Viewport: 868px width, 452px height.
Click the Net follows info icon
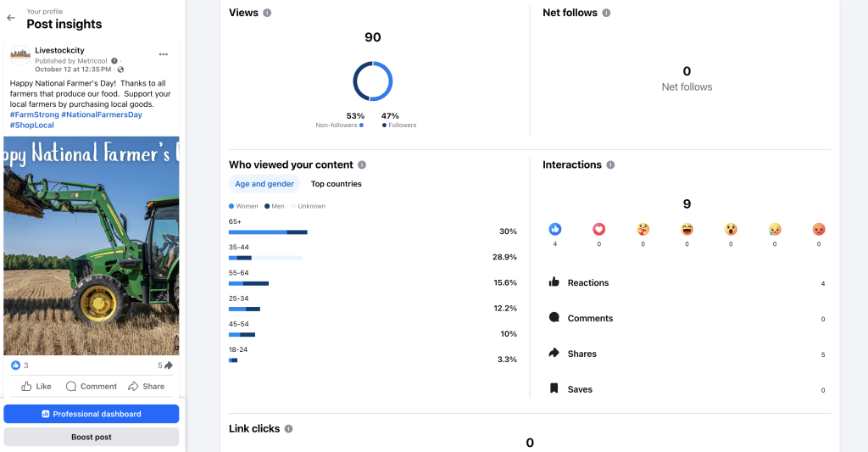[606, 13]
